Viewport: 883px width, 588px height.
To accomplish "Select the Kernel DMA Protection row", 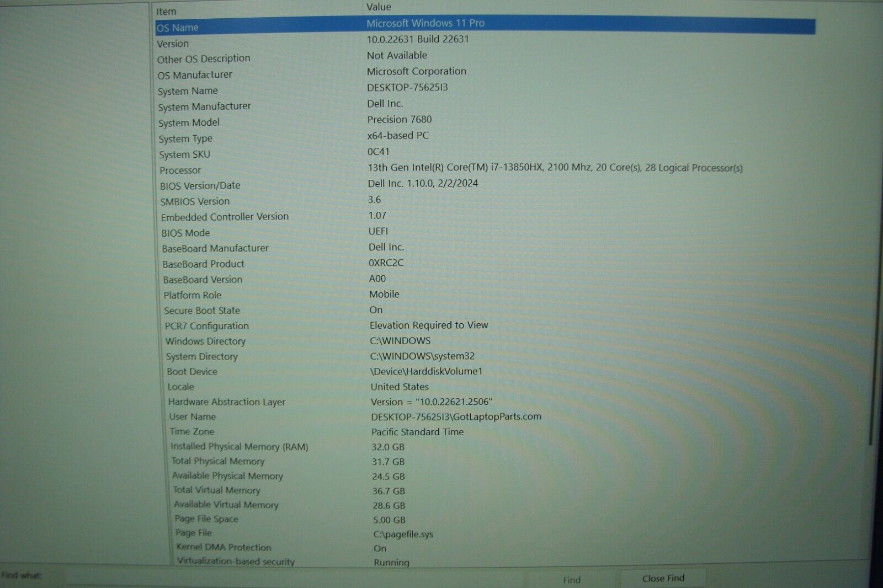I will pyautogui.click(x=224, y=547).
